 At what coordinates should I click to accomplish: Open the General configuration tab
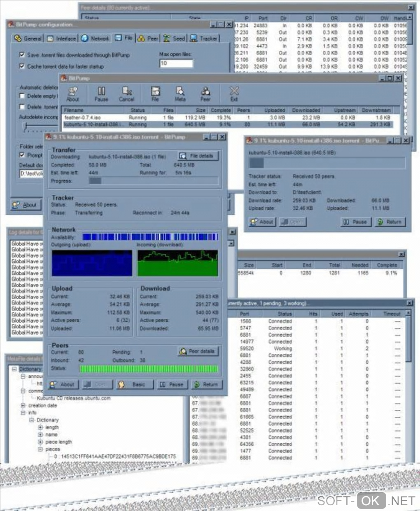pos(28,38)
